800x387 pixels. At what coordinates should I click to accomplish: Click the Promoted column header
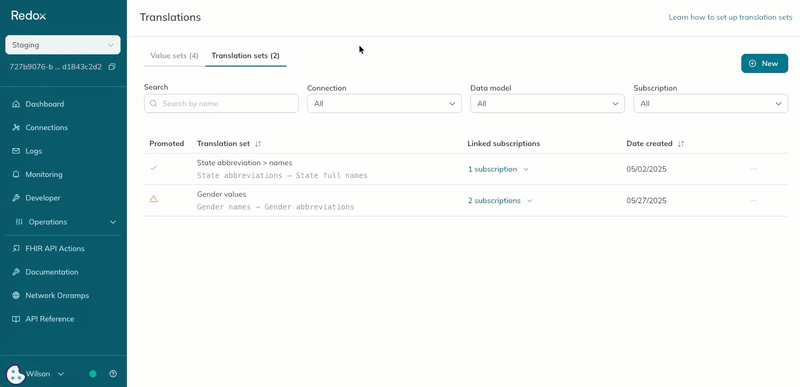(166, 144)
